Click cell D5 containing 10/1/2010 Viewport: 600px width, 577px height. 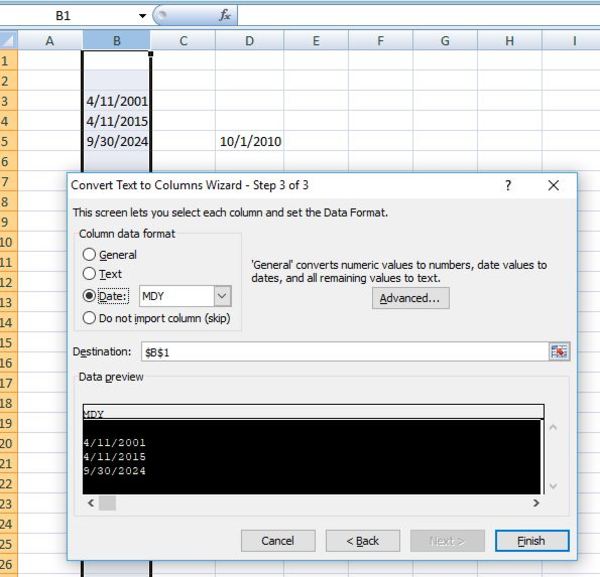[249, 141]
